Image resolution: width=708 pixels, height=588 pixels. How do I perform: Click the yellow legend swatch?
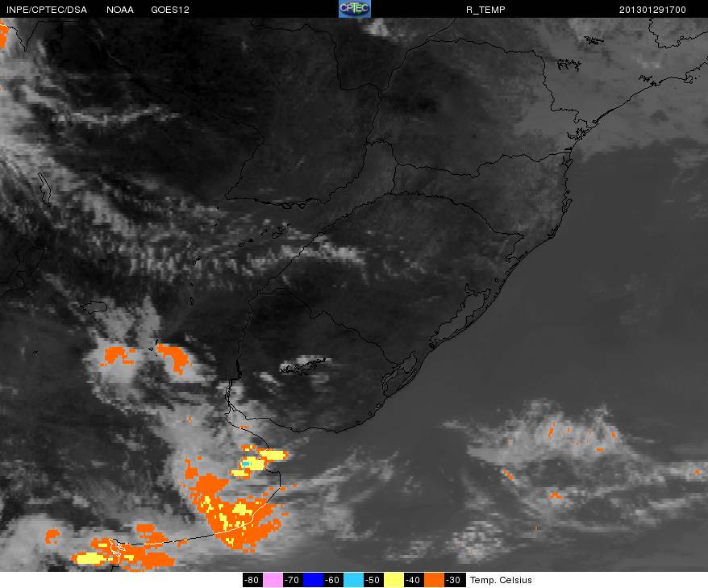click(394, 580)
